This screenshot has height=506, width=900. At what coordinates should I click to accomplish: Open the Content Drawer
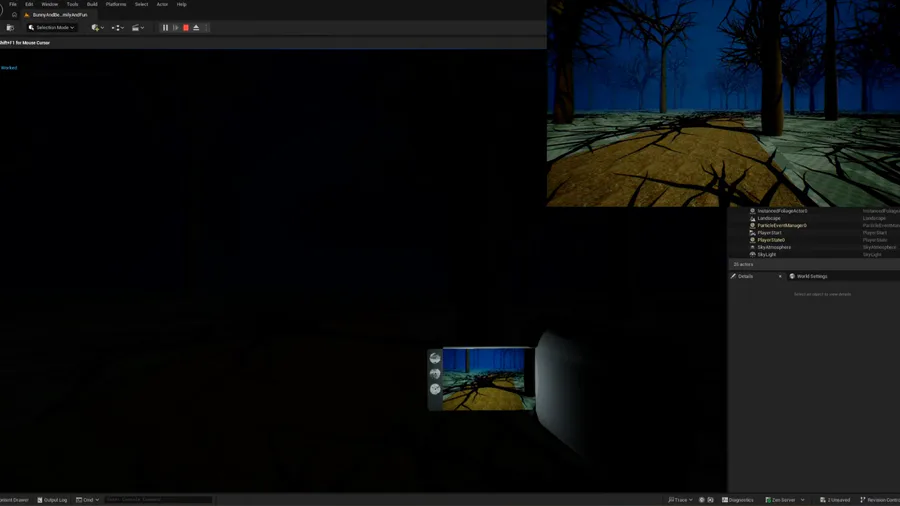click(15, 500)
